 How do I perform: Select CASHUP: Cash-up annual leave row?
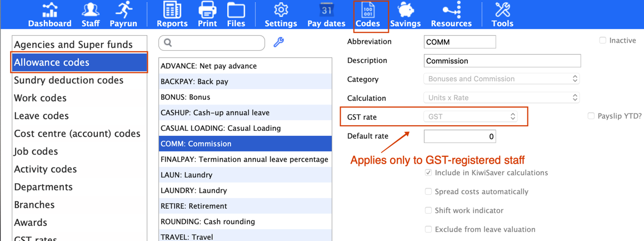click(245, 112)
